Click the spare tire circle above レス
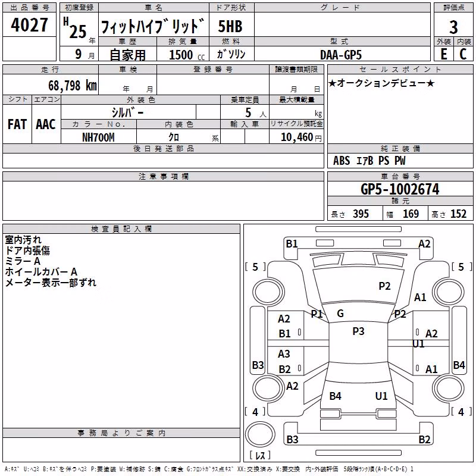Viewport: 476px width, 476px height. pyautogui.click(x=260, y=434)
